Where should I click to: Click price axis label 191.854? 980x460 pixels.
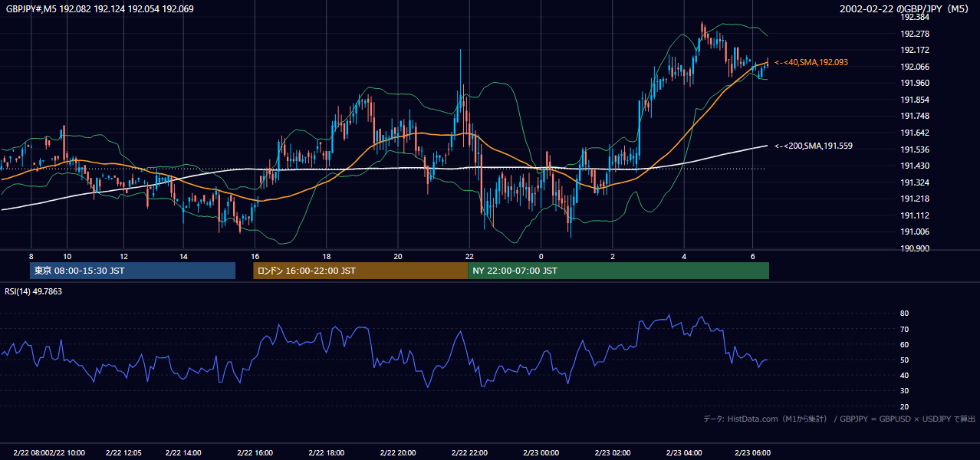[915, 100]
